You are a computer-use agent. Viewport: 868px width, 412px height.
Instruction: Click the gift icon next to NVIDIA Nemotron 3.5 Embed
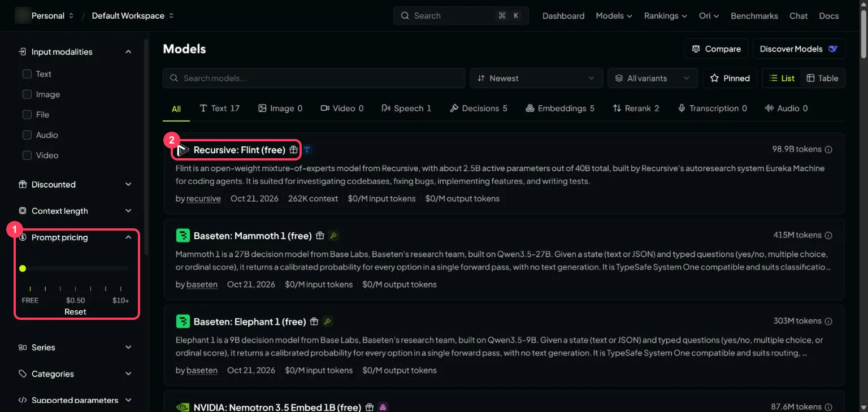(370, 407)
